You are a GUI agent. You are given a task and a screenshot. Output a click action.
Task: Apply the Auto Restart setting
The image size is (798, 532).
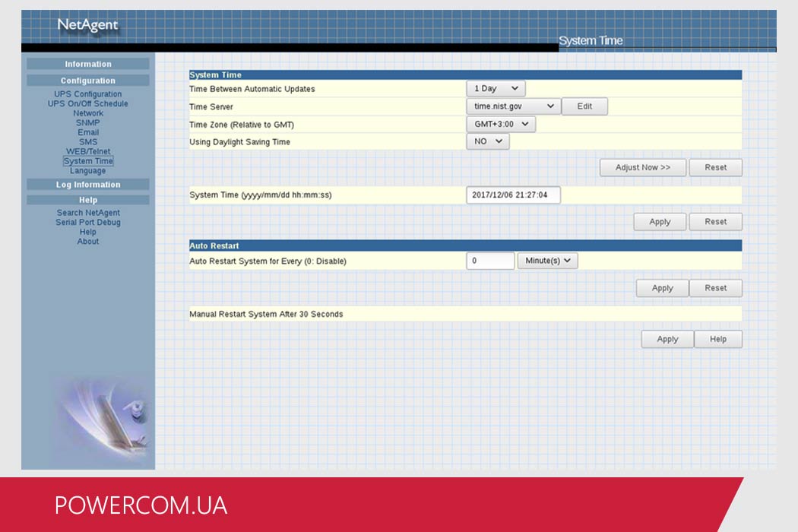662,288
